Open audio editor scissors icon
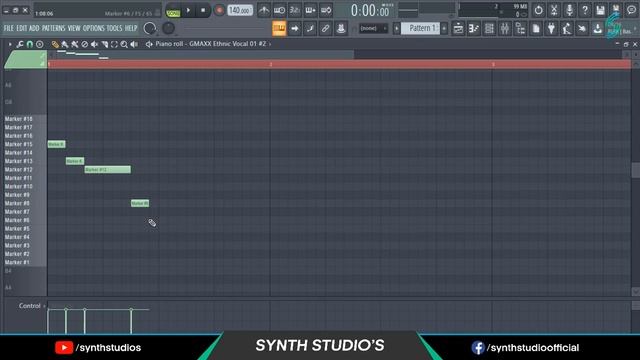 click(x=554, y=10)
